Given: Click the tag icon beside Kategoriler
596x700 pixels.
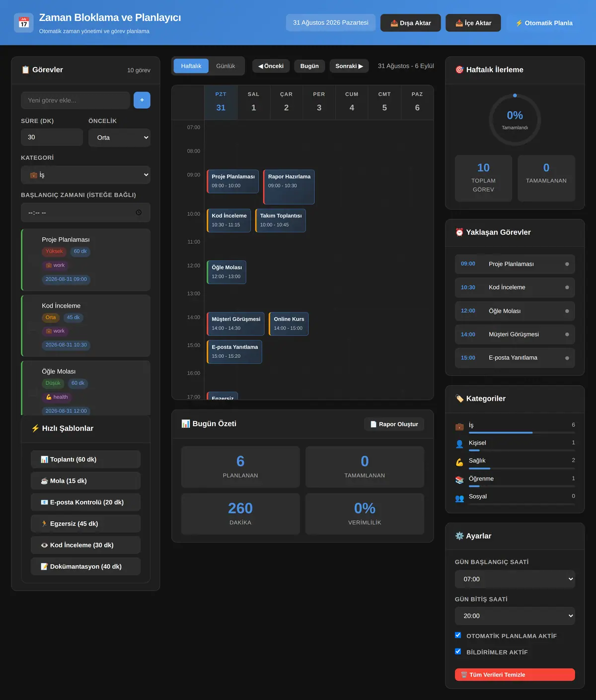Looking at the screenshot, I should click(459, 398).
